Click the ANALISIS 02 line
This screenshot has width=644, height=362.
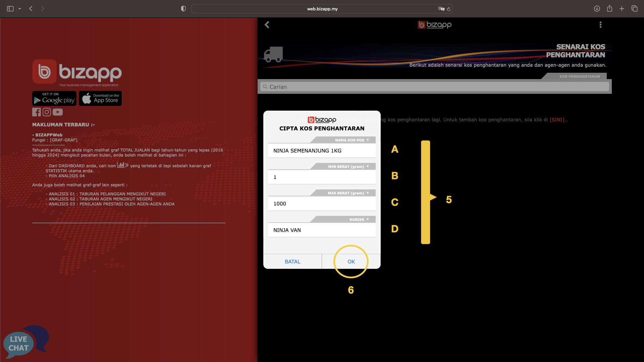[x=99, y=199]
